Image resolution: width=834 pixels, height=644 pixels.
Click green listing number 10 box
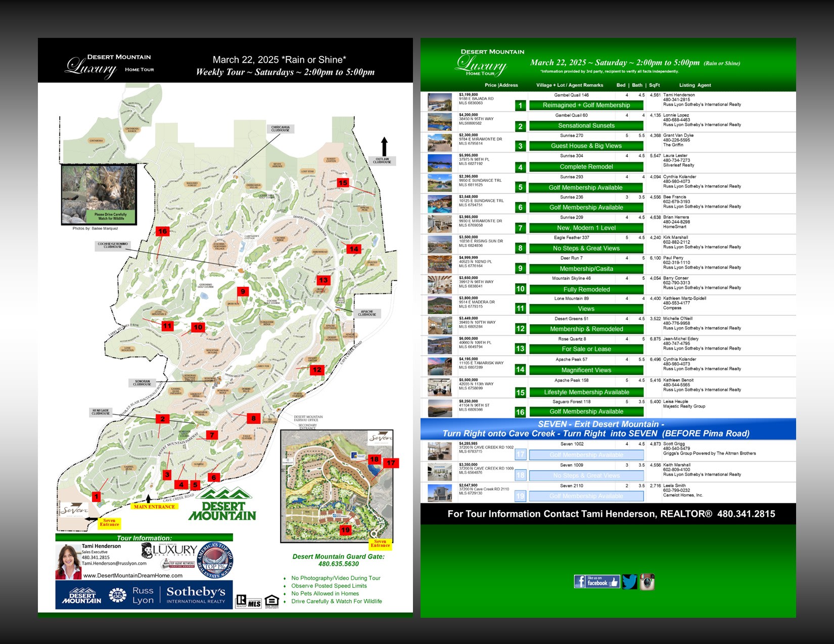[520, 289]
